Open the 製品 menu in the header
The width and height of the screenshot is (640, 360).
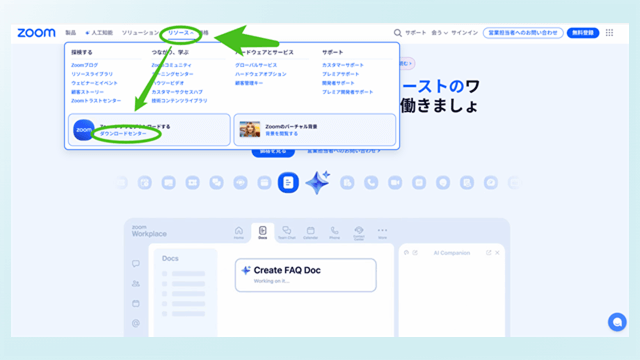tap(71, 33)
